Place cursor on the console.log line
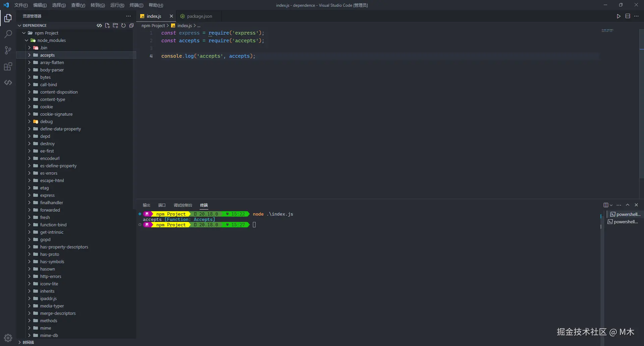This screenshot has height=346, width=644. [208, 56]
